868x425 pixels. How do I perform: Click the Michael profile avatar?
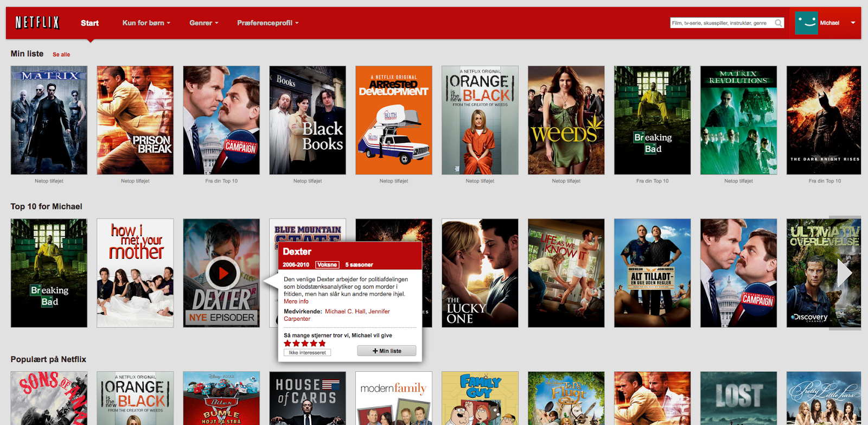tap(806, 23)
